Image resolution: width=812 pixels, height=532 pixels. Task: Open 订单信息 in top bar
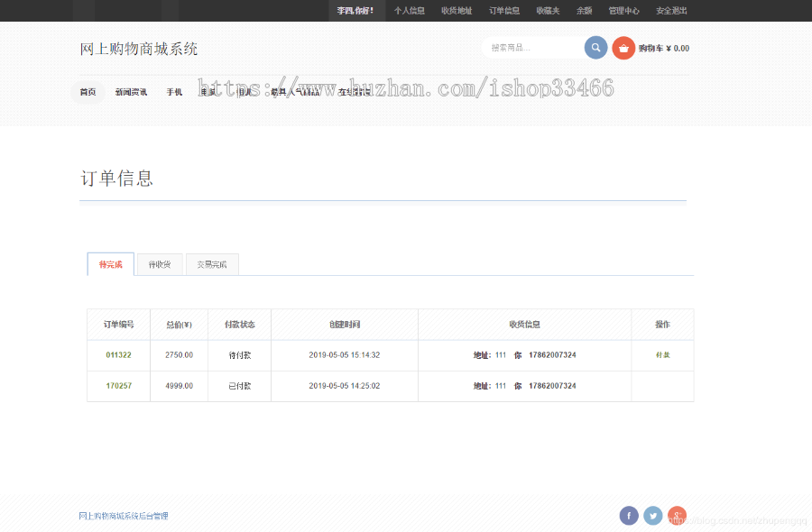click(504, 10)
